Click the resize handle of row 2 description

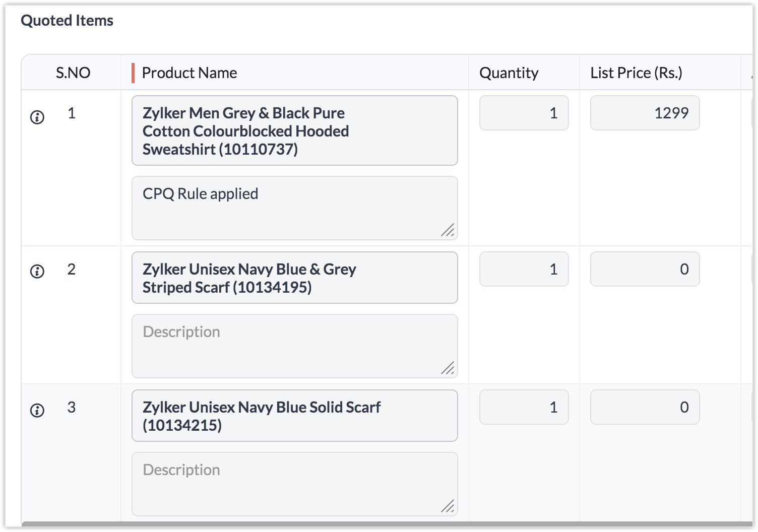tap(448, 368)
